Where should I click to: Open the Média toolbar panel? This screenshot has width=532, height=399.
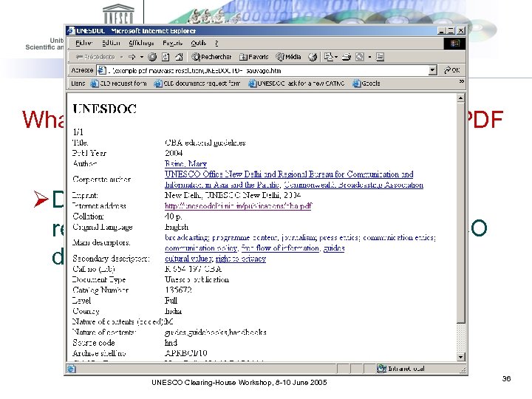[x=289, y=57]
